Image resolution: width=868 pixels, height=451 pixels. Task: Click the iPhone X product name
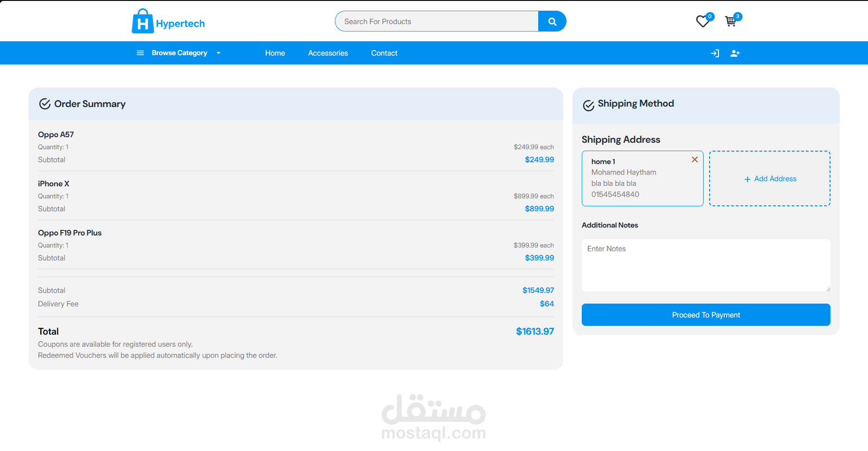click(54, 184)
